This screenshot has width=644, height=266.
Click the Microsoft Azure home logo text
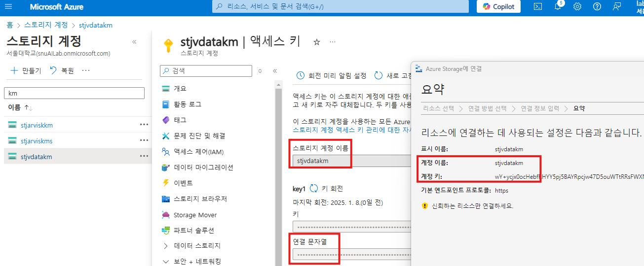click(x=57, y=7)
